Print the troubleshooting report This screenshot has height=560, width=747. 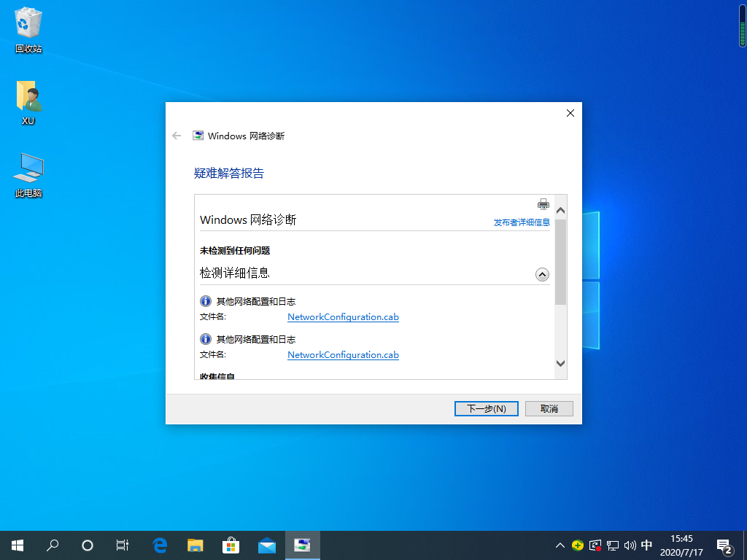point(543,204)
